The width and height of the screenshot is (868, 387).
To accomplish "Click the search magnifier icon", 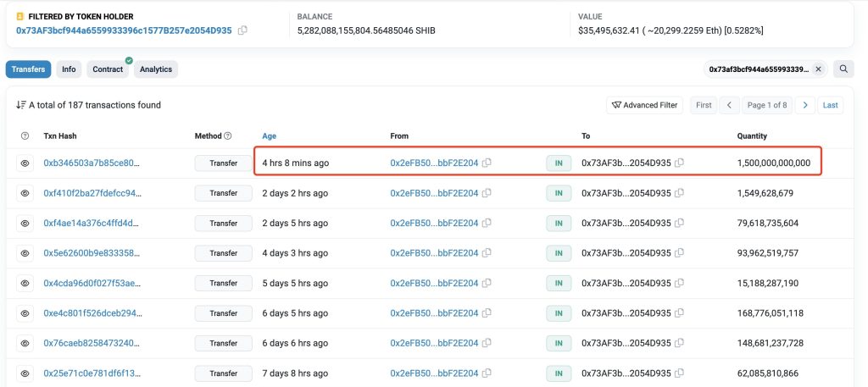I will 843,69.
